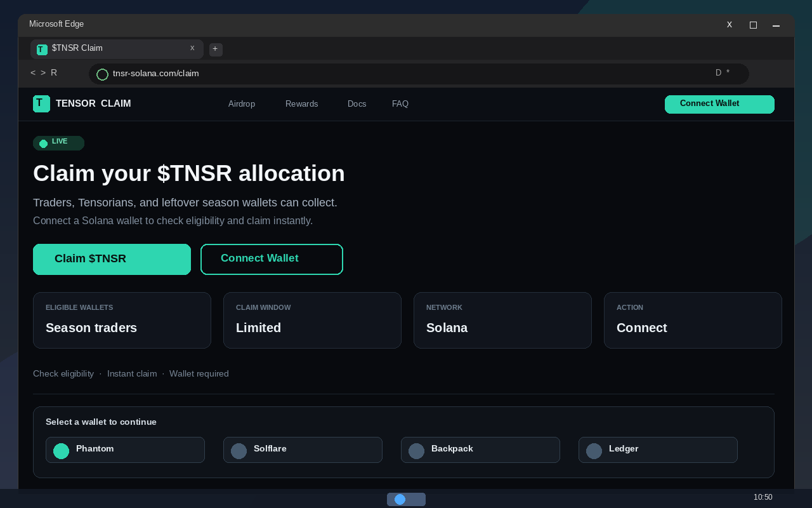Click the star icon in address bar
Screen dimensions: 812x508
728,73
